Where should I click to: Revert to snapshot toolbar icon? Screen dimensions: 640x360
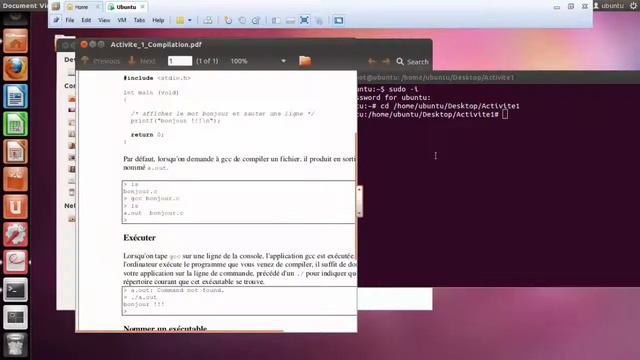(x=242, y=20)
